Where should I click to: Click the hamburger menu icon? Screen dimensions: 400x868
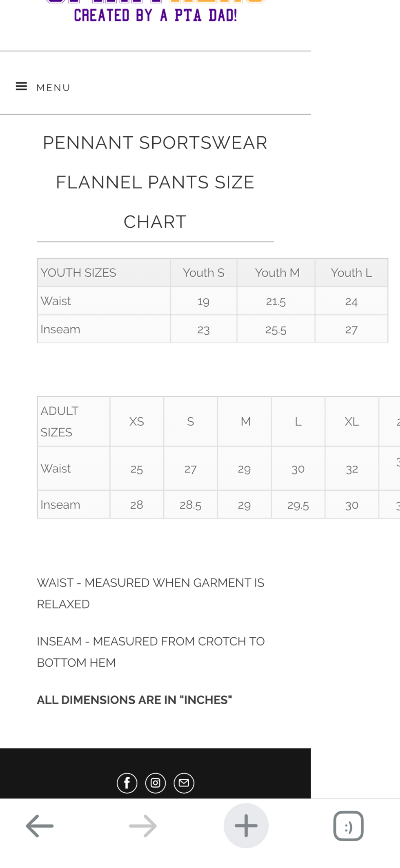pyautogui.click(x=21, y=87)
